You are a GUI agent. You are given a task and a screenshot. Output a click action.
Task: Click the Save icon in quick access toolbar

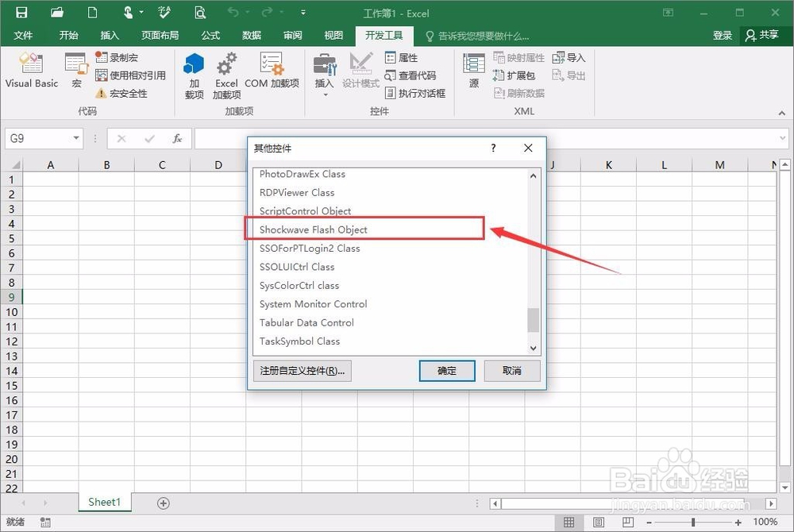[x=21, y=13]
